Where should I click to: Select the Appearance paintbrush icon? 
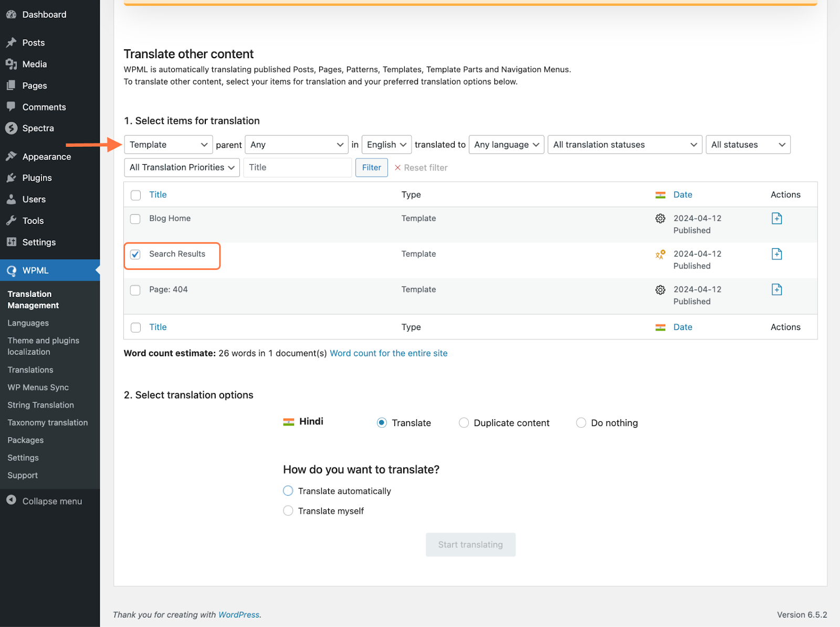click(x=12, y=156)
